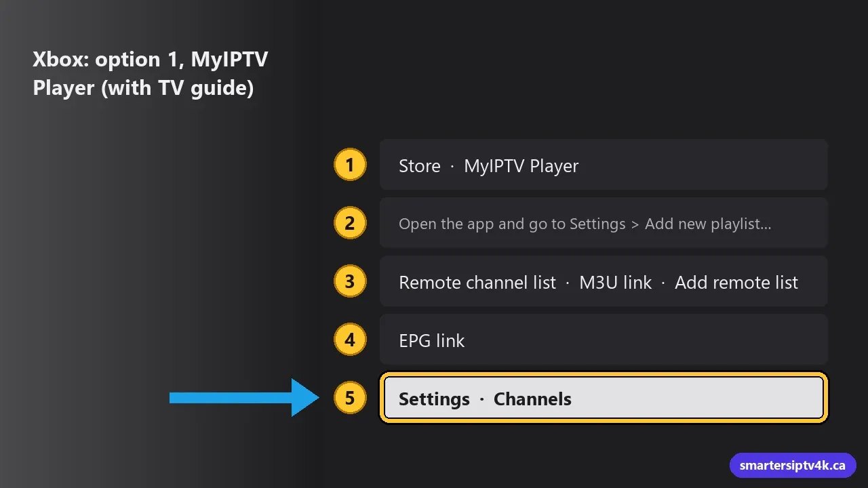This screenshot has width=868, height=488.
Task: Select the "EPG link" step row
Action: pos(603,340)
